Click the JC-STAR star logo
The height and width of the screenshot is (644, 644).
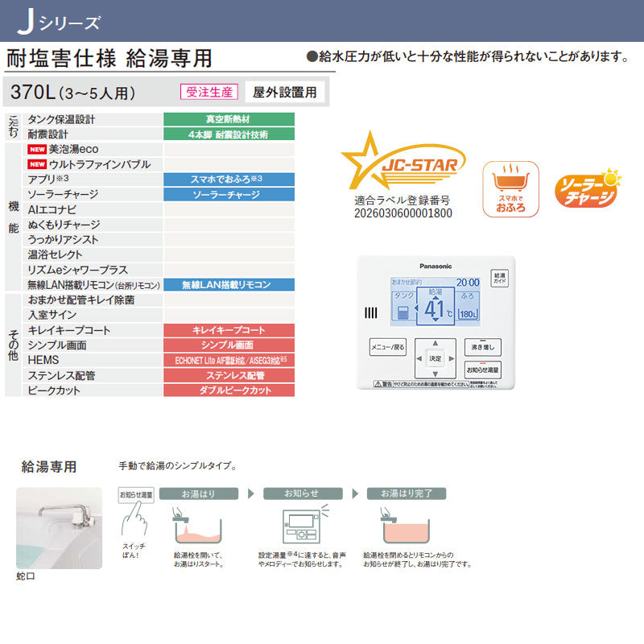403,160
